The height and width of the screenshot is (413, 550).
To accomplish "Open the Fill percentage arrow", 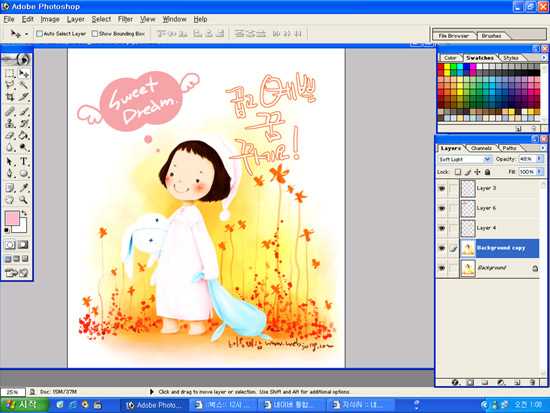I will tap(539, 172).
